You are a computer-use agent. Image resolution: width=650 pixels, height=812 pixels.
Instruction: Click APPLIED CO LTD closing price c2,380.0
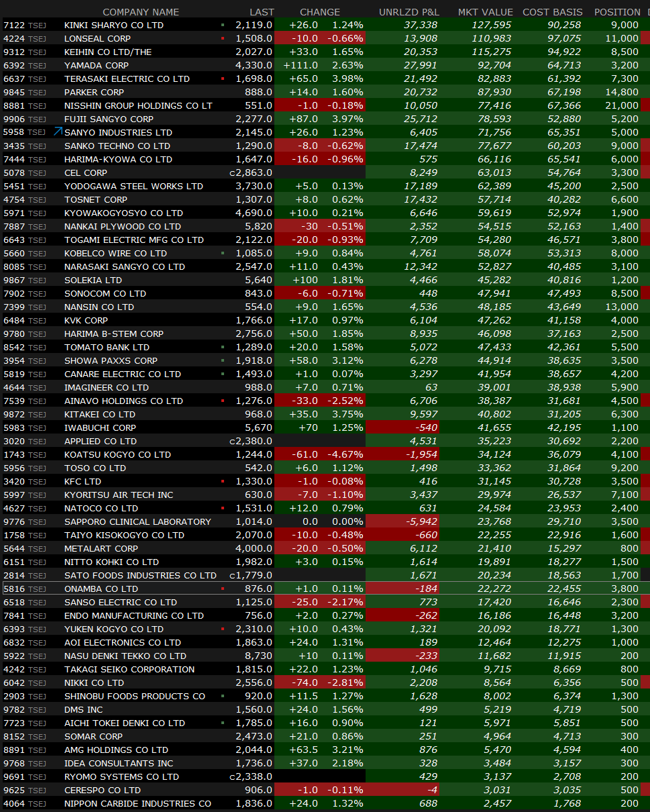click(251, 441)
